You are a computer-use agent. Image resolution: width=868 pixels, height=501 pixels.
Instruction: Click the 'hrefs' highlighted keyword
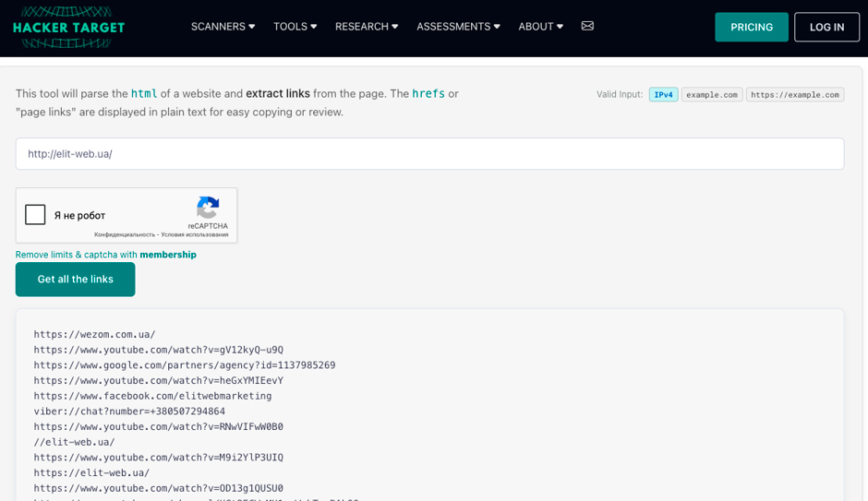click(x=428, y=93)
